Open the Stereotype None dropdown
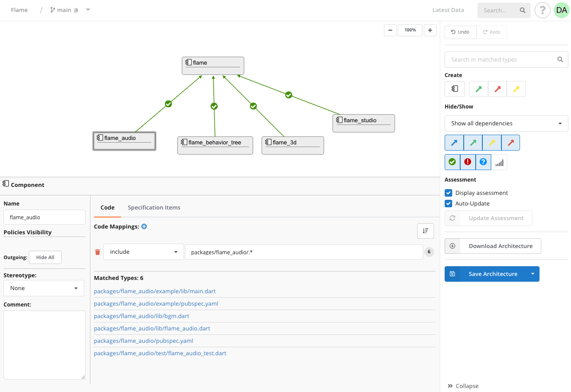Image resolution: width=571 pixels, height=392 pixels. [x=44, y=288]
